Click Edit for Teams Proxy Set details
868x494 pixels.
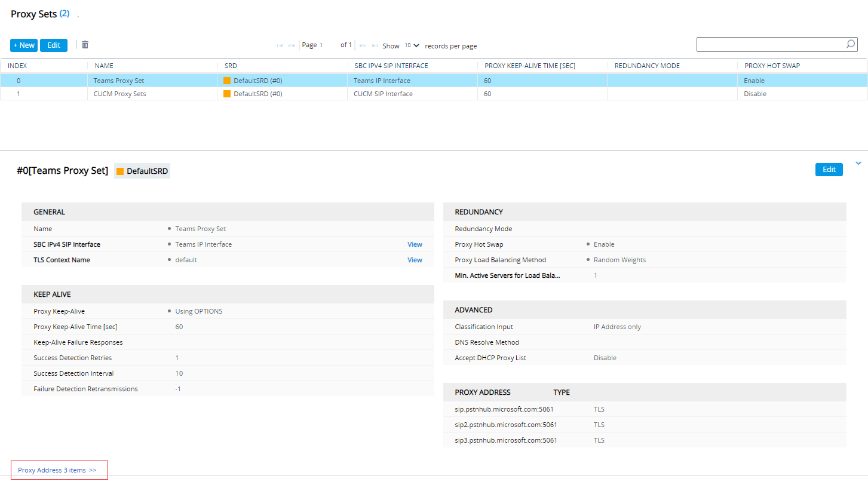[x=829, y=170]
